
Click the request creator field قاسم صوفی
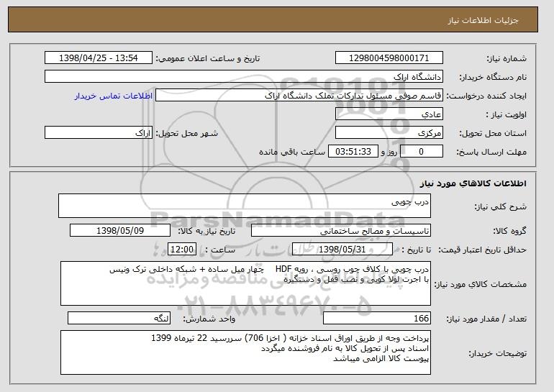click(299, 96)
